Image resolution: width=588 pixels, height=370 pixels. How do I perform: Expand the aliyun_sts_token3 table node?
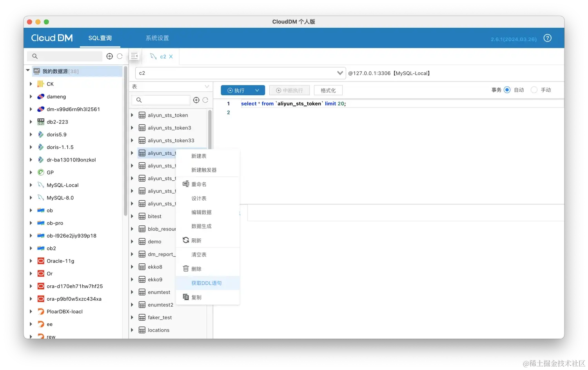(x=132, y=128)
